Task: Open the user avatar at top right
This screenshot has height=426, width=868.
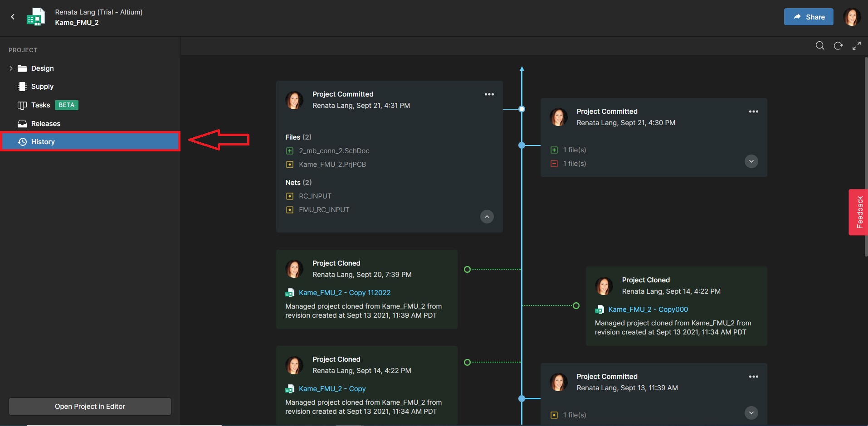Action: coord(851,17)
